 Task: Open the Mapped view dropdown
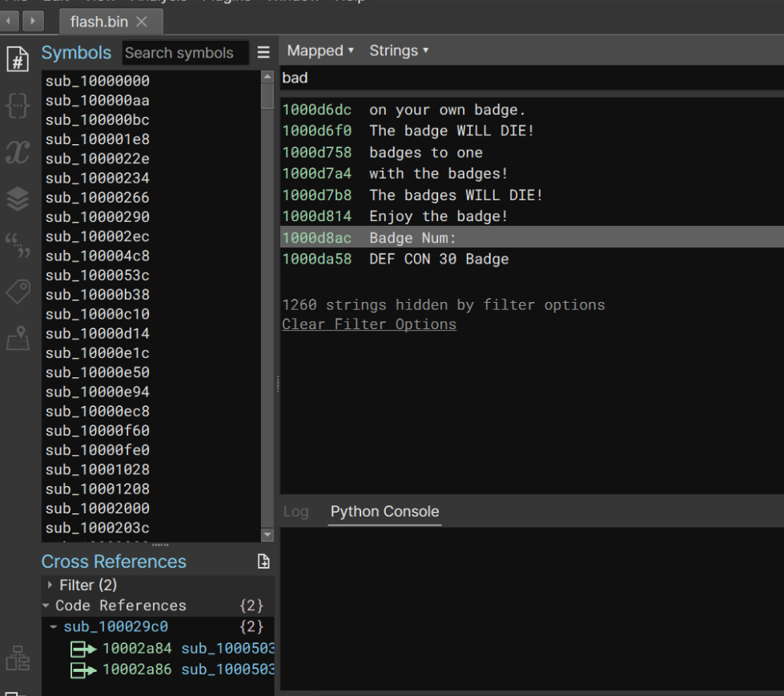point(320,50)
